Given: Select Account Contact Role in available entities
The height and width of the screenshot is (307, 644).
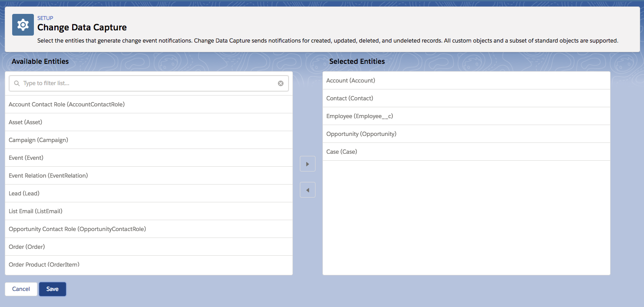Looking at the screenshot, I should pyautogui.click(x=66, y=104).
